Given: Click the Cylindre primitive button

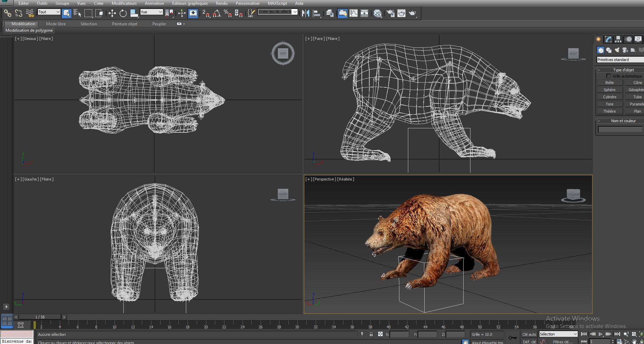Looking at the screenshot, I should tap(609, 97).
